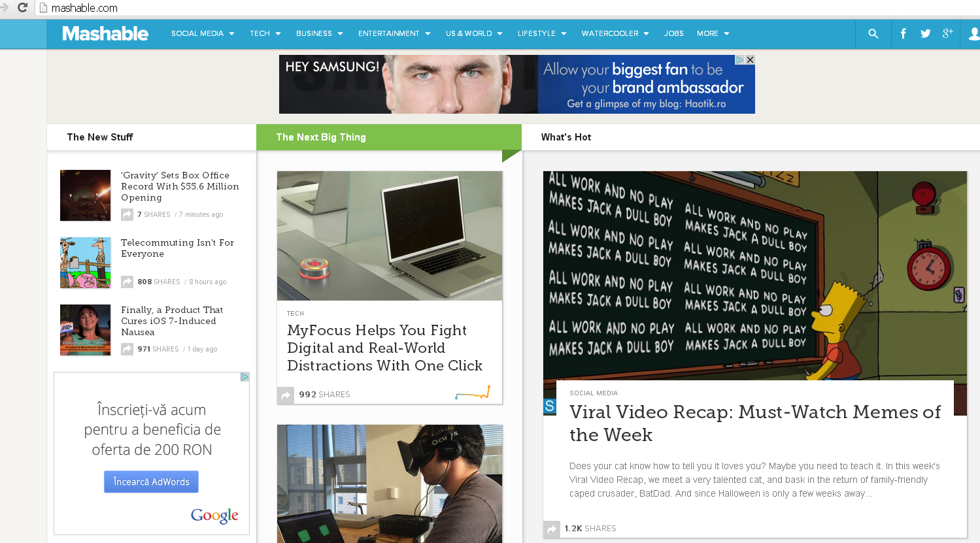Expand the Social Media menu
Image resolution: width=980 pixels, height=543 pixels.
(203, 33)
